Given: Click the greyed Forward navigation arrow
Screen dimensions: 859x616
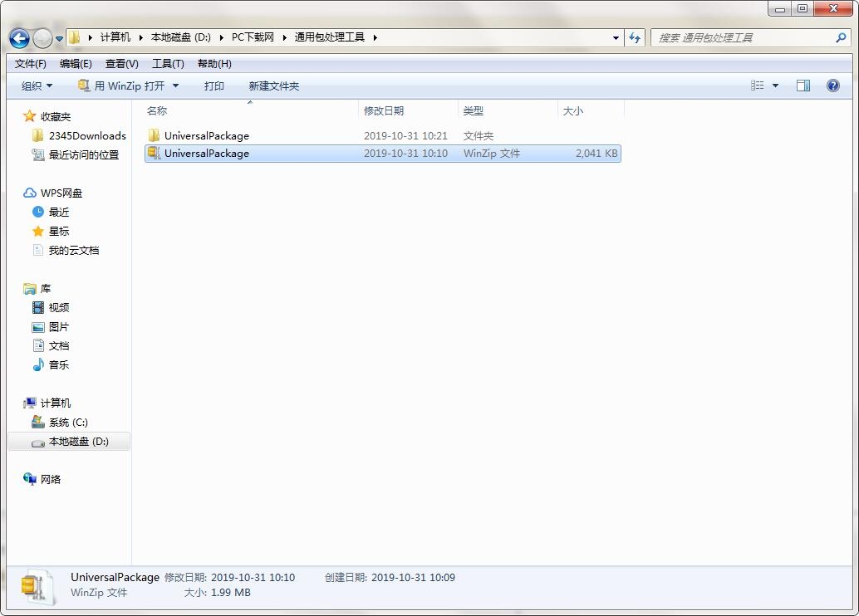Looking at the screenshot, I should click(42, 38).
